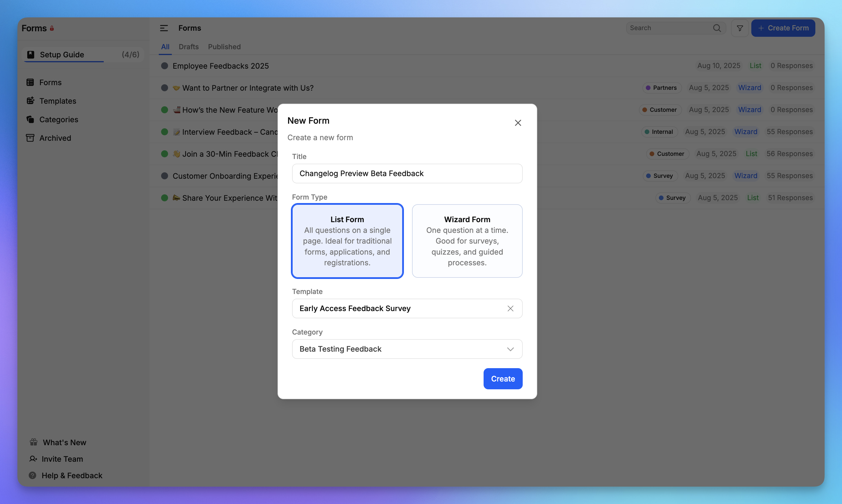Clear the Early Access Feedback Survey template
The height and width of the screenshot is (504, 842).
coord(511,308)
